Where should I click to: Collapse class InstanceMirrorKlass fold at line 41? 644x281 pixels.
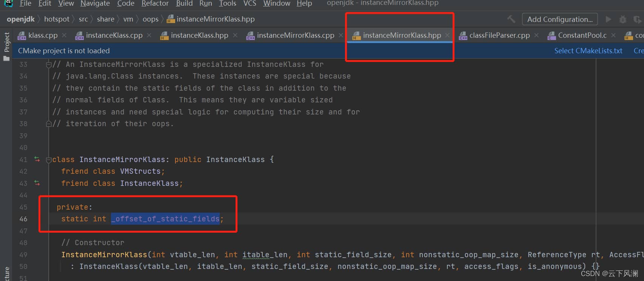click(48, 160)
